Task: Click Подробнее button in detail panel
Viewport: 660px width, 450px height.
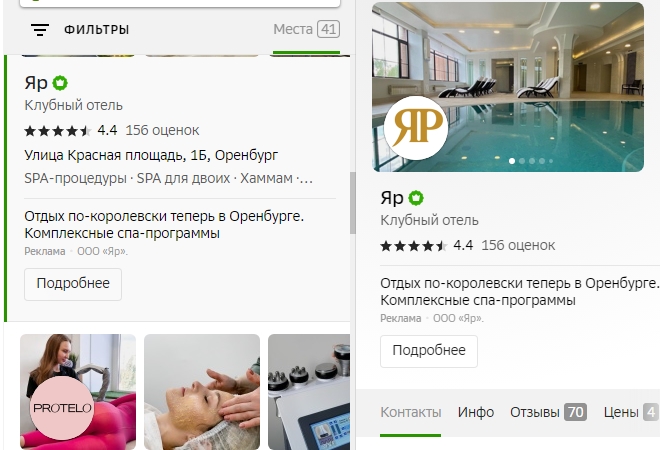Action: point(429,351)
